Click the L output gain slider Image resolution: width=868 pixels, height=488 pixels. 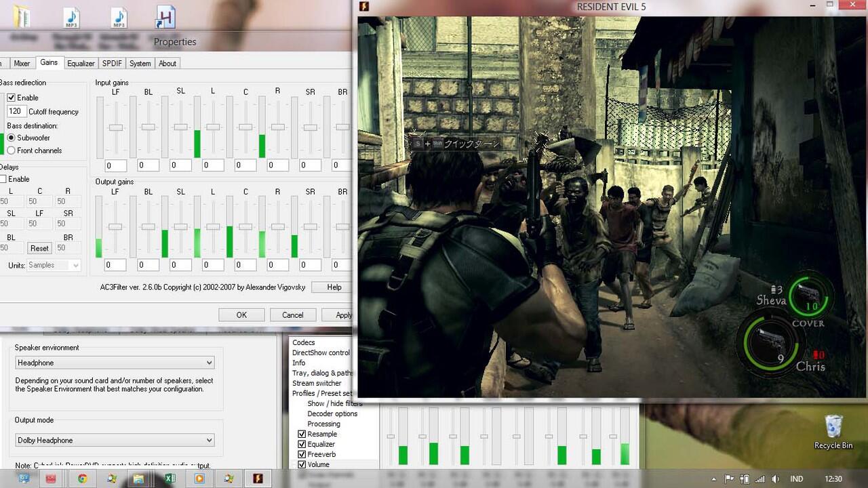[213, 227]
